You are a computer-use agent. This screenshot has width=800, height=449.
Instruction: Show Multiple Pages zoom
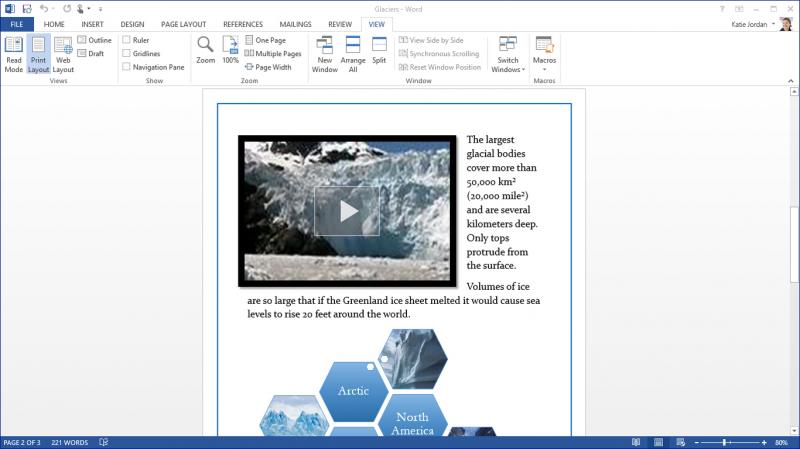click(x=273, y=53)
